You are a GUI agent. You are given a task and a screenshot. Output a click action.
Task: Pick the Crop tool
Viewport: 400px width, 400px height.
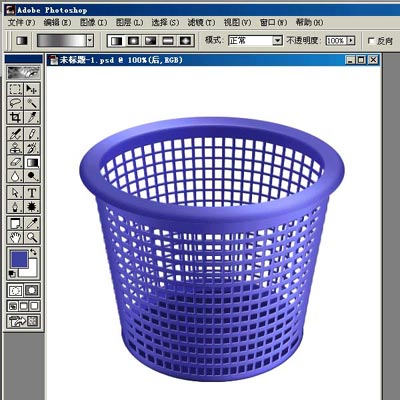click(x=15, y=117)
